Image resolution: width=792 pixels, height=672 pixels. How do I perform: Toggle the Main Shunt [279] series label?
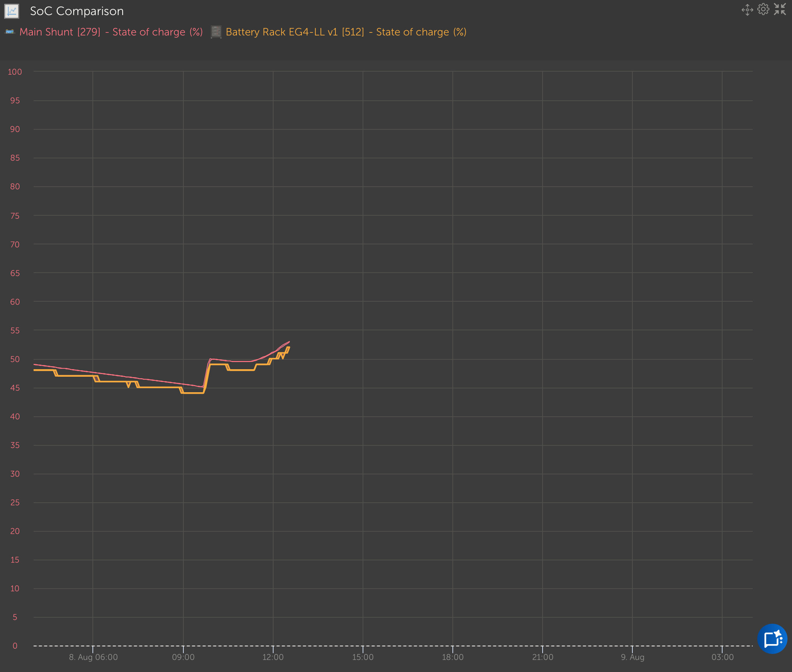click(111, 32)
